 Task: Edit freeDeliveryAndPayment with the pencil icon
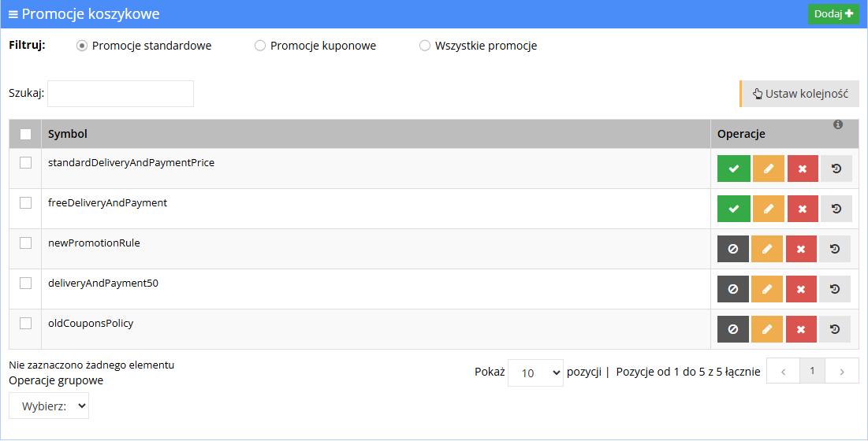pos(769,209)
